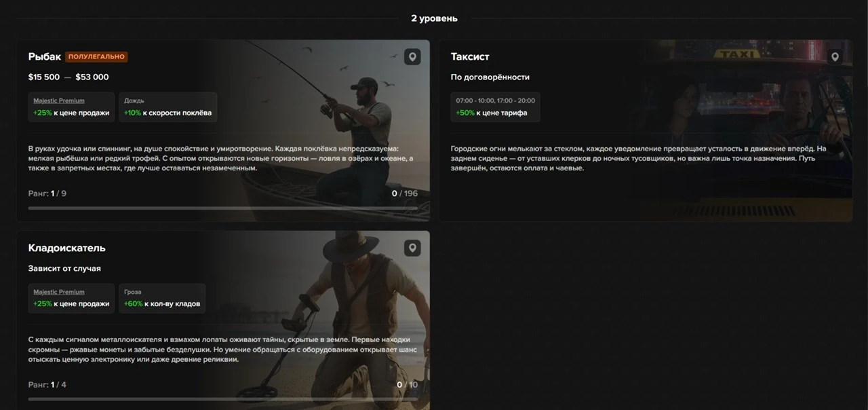Image resolution: width=868 pixels, height=410 pixels.
Task: Click the Гроза treasure count bonus box
Action: point(162,299)
